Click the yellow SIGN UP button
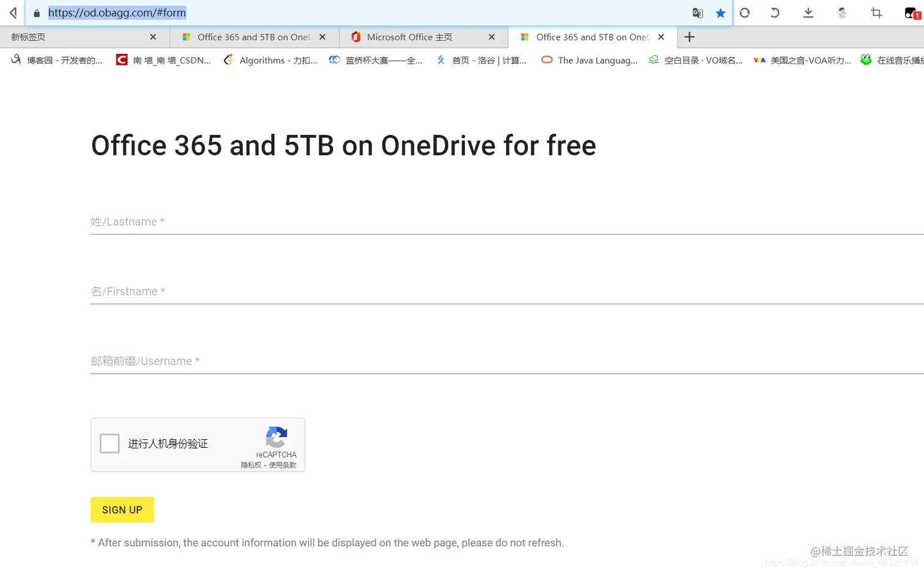Screen dimensions: 924x573 click(122, 509)
